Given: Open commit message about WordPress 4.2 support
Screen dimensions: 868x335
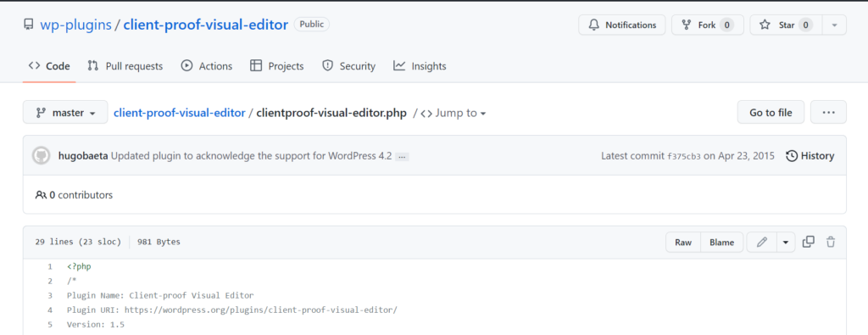Looking at the screenshot, I should point(251,156).
